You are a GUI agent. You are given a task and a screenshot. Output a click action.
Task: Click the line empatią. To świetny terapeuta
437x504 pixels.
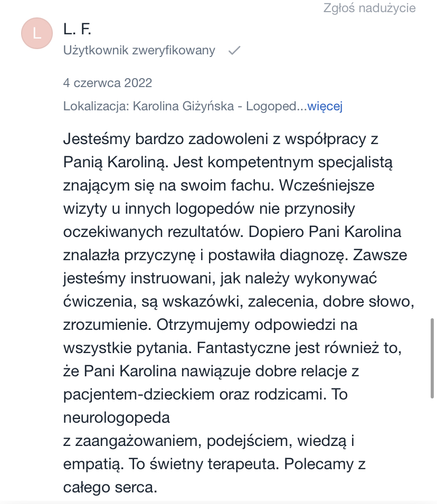(214, 464)
